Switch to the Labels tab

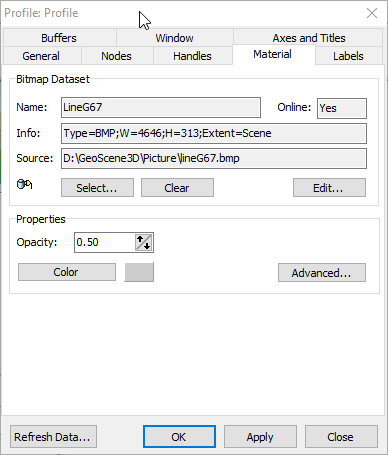(x=348, y=56)
